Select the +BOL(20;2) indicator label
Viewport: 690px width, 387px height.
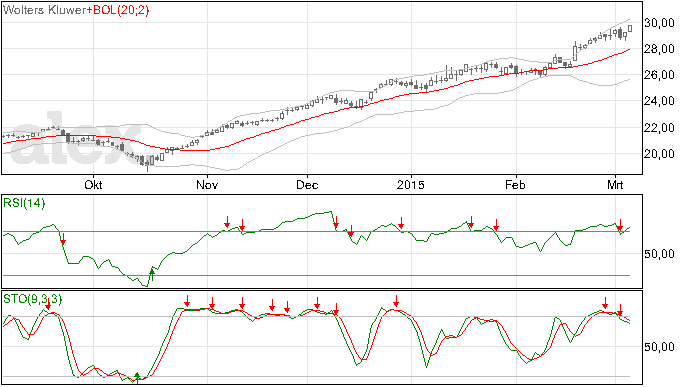coord(118,10)
